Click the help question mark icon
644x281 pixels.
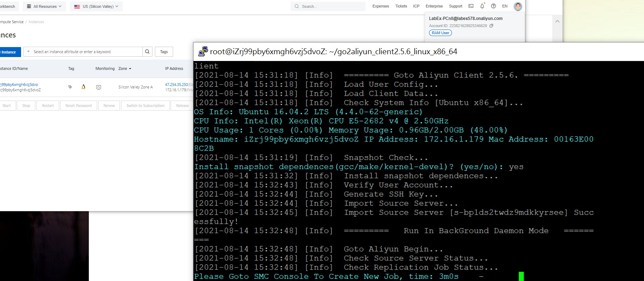pyautogui.click(x=493, y=6)
